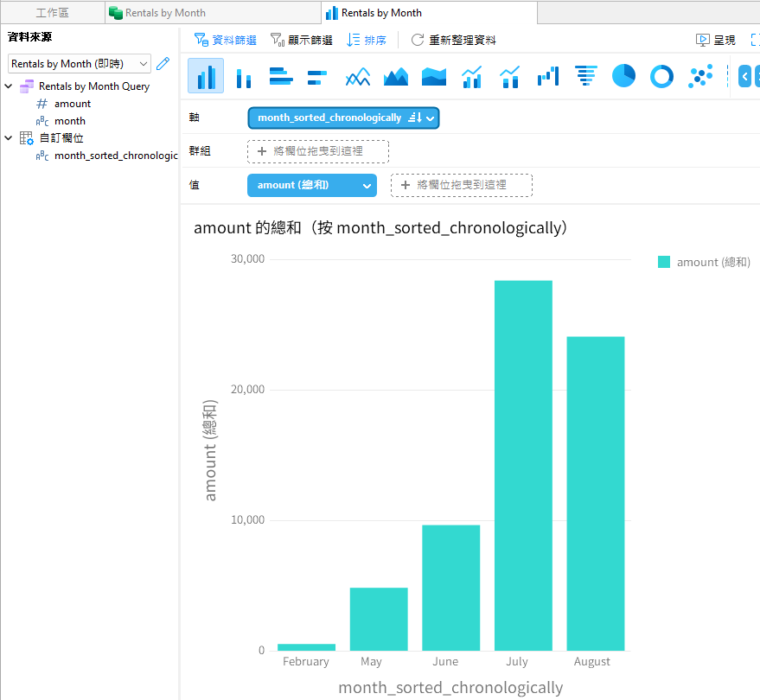Open the amount (總和) pill dropdown
The image size is (760, 700).
pyautogui.click(x=365, y=185)
